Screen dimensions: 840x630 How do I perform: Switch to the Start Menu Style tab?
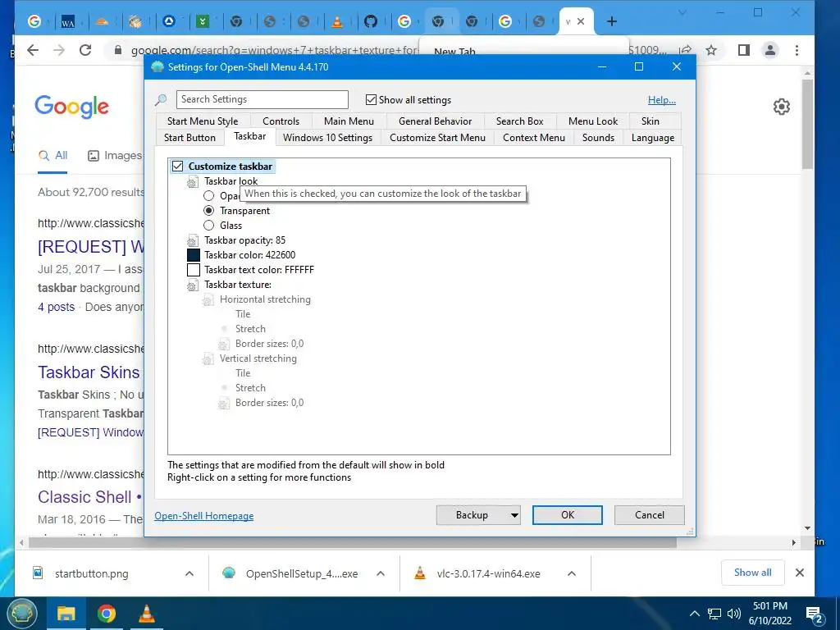pyautogui.click(x=203, y=121)
